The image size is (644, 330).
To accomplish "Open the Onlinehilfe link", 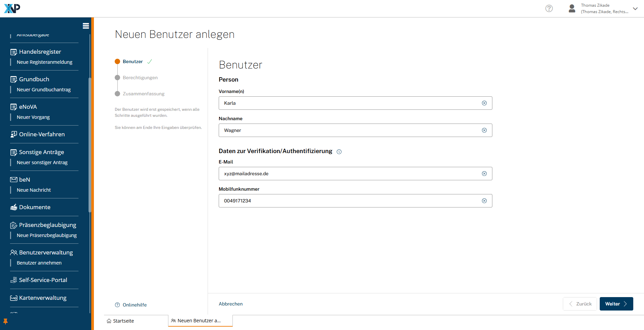I will (x=135, y=305).
